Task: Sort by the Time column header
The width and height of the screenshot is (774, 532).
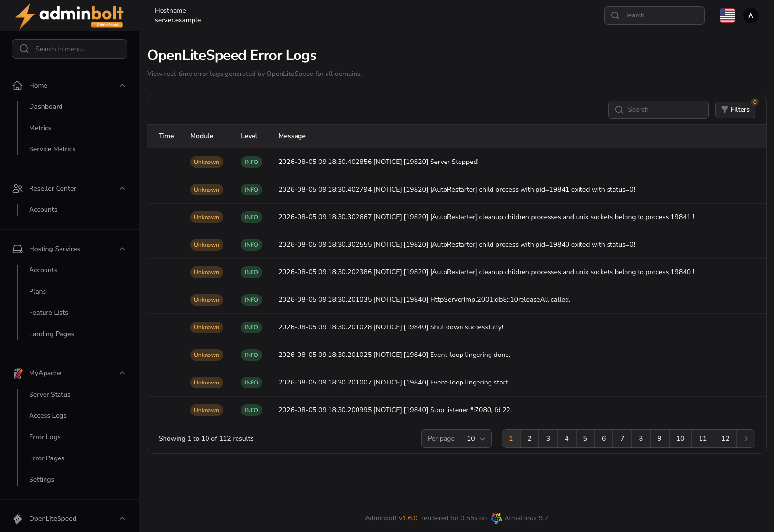Action: 166,136
